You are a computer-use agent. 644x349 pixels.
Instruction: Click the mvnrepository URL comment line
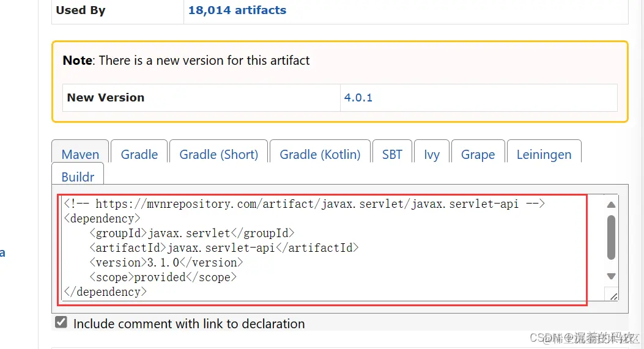click(x=305, y=204)
